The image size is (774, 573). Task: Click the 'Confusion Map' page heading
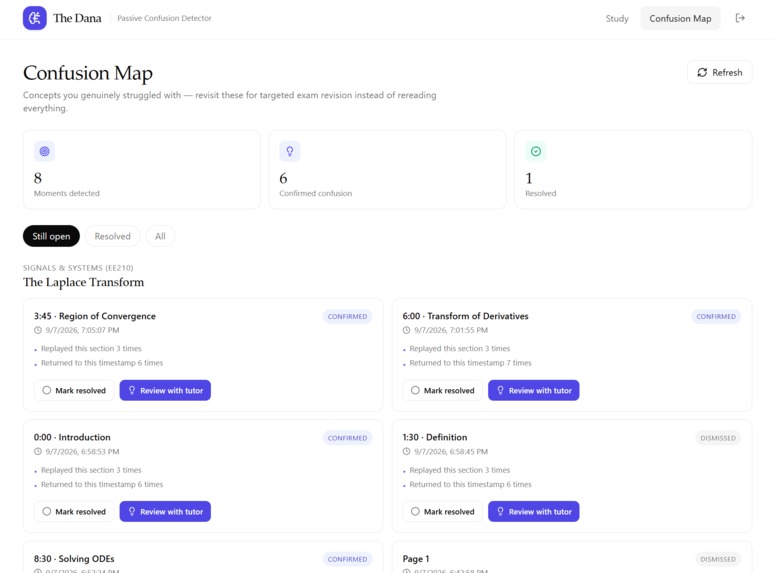click(x=88, y=73)
